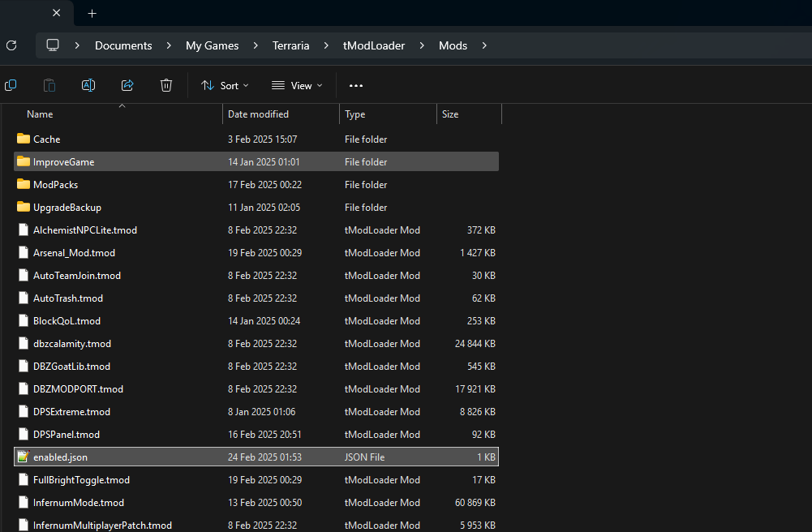Click the 60 869 KB size value

click(x=475, y=503)
